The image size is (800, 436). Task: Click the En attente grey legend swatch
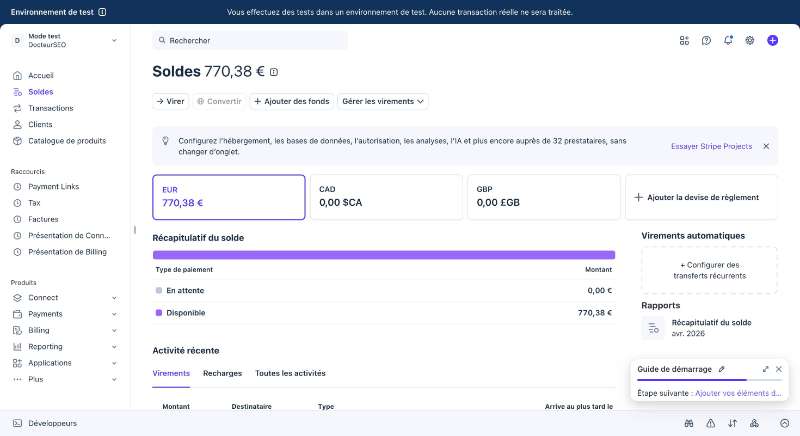click(159, 290)
